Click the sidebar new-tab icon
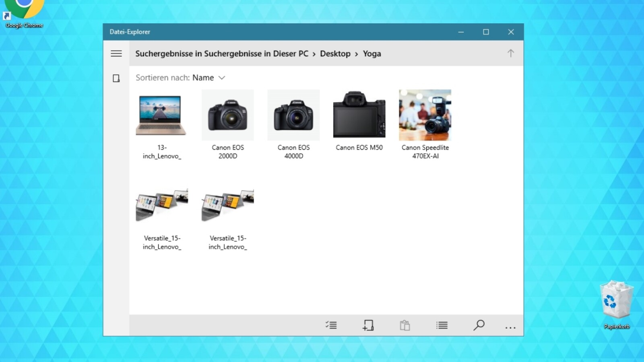 (116, 78)
